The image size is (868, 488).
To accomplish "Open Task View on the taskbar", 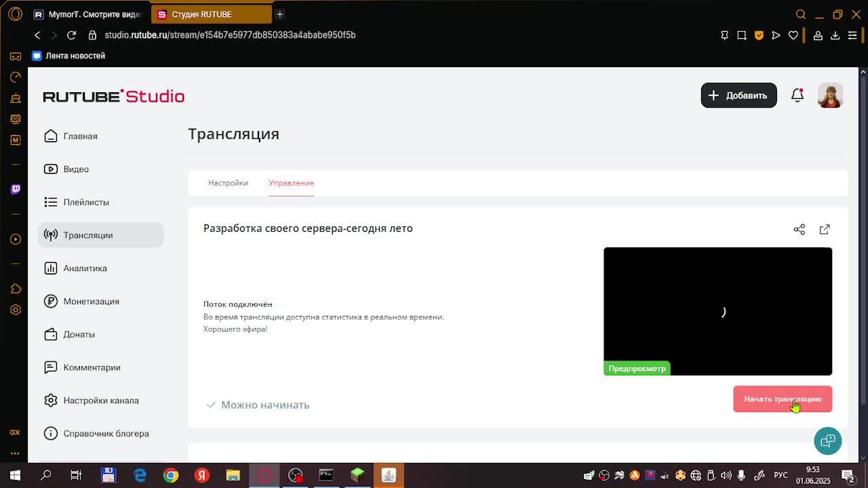I will pos(76,475).
